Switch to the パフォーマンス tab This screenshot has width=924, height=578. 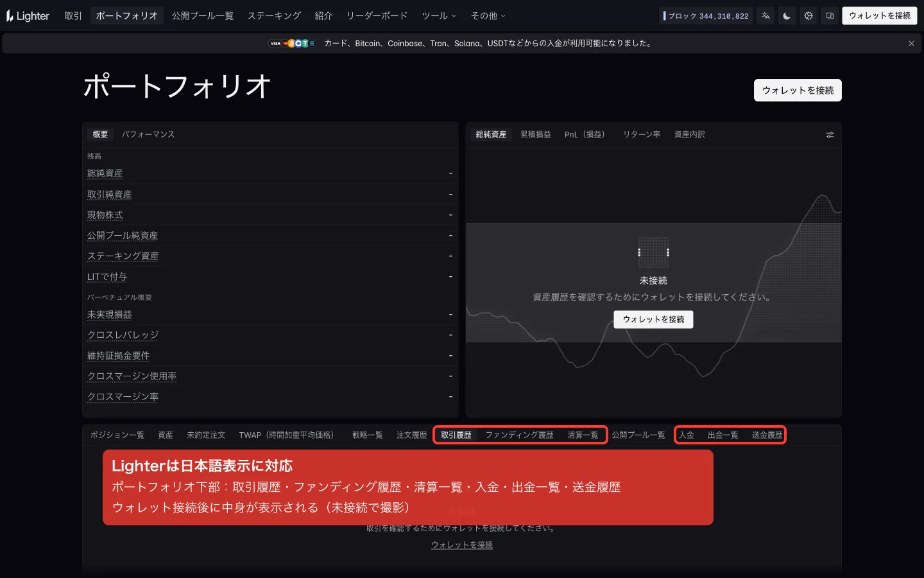point(148,135)
